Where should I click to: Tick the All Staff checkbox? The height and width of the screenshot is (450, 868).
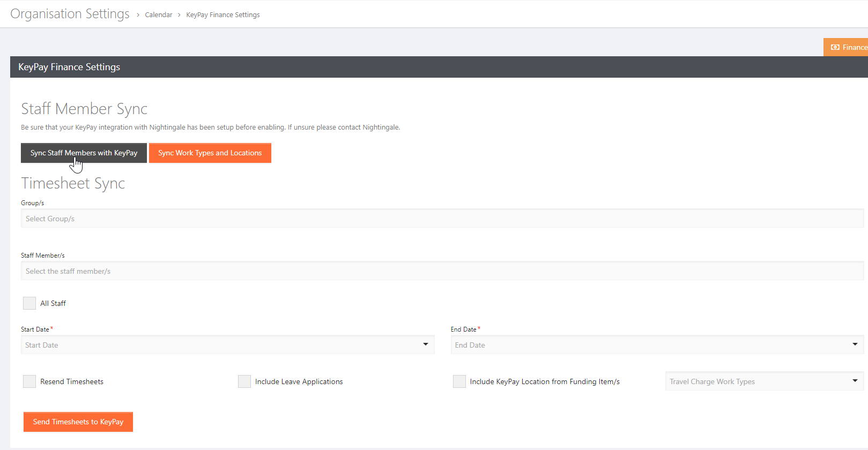[x=29, y=303]
